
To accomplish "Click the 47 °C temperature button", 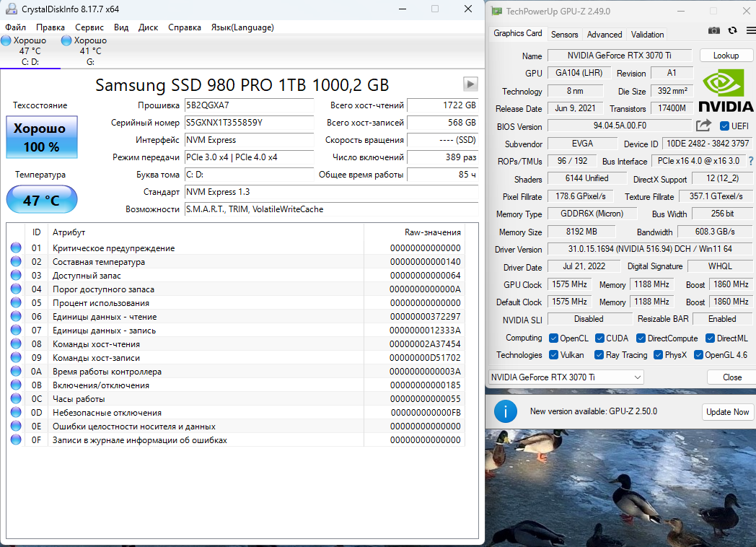I will pos(41,200).
